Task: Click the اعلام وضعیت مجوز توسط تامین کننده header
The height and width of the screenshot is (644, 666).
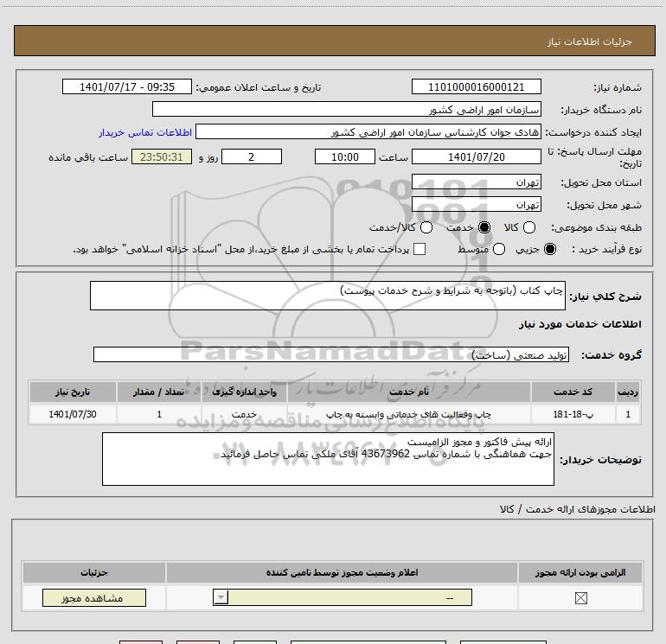Action: [x=342, y=572]
